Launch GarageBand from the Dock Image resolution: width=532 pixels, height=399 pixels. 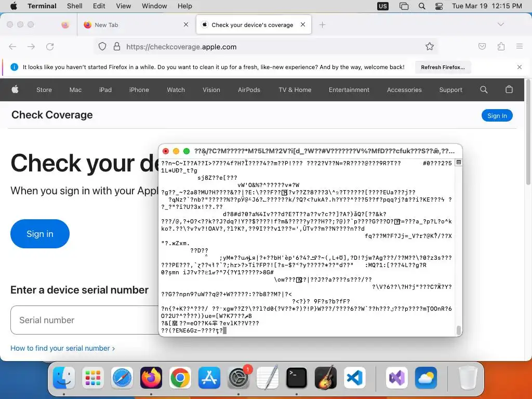326,378
